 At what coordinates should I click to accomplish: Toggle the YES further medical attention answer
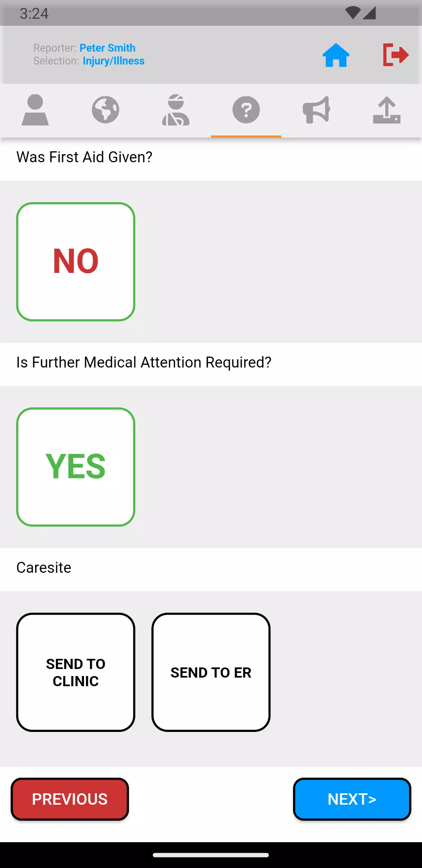[76, 467]
